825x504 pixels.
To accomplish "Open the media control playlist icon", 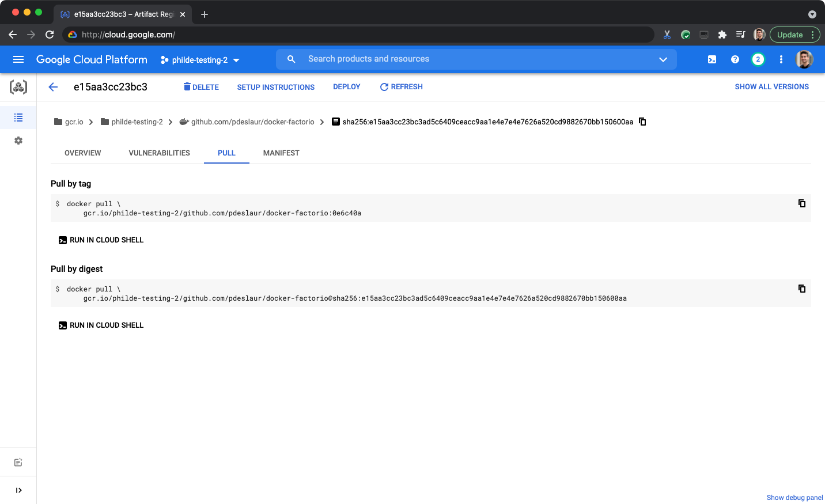I will 741,35.
